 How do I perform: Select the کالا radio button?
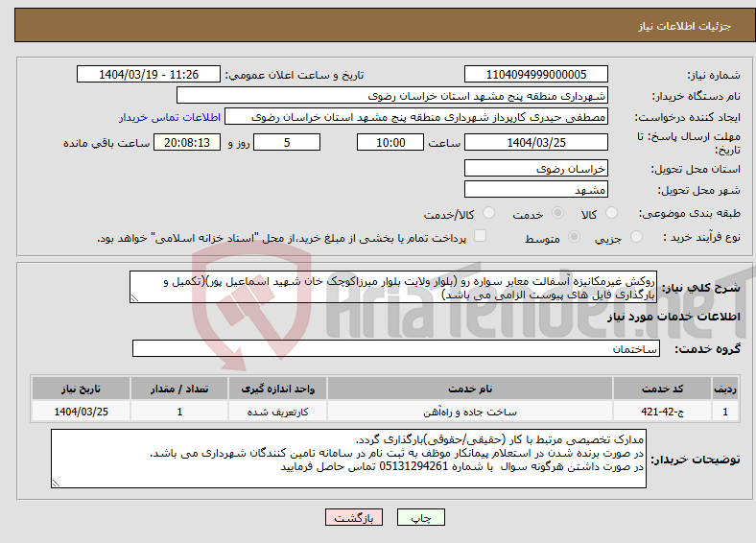[x=611, y=213]
